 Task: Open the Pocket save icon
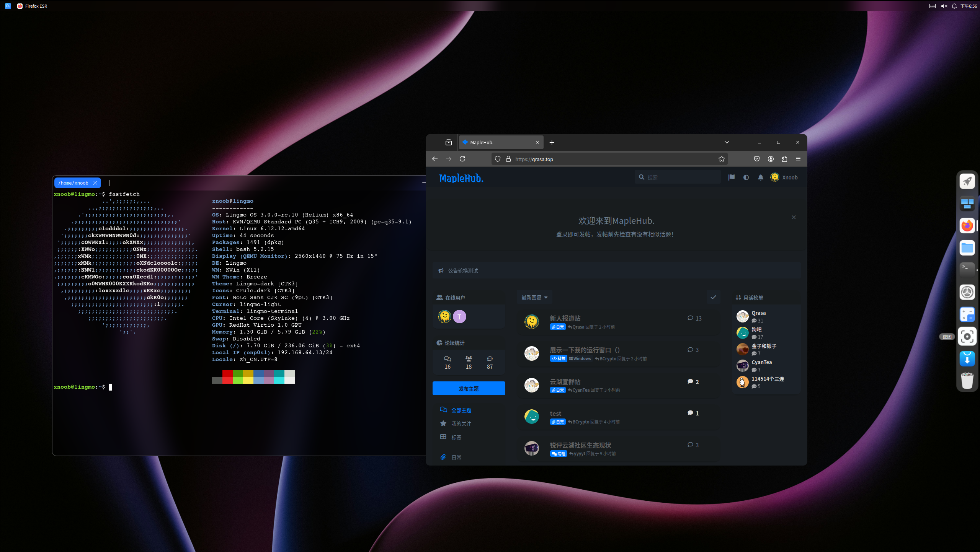click(x=757, y=159)
